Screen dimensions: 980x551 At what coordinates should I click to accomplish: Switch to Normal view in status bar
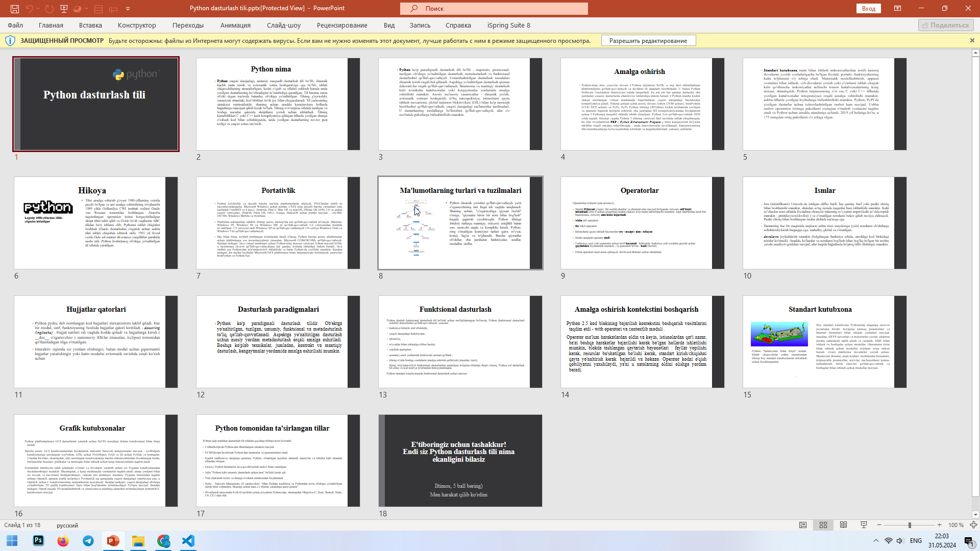click(803, 525)
